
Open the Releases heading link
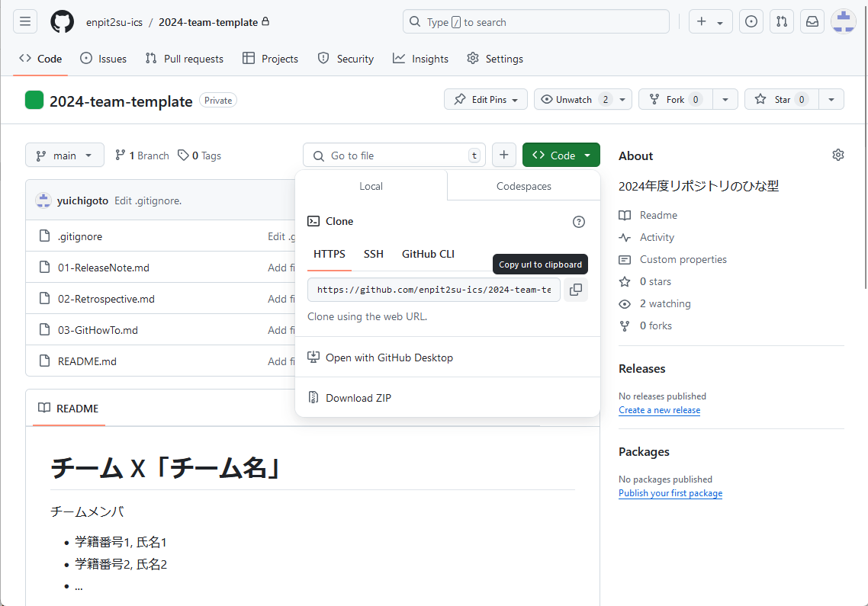coord(642,369)
